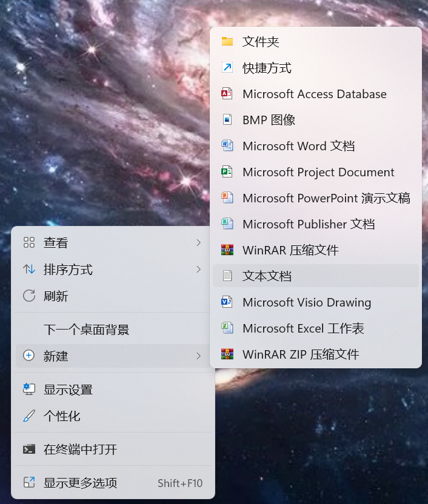428x504 pixels.
Task: Click the red Access Database icon
Action: click(227, 93)
